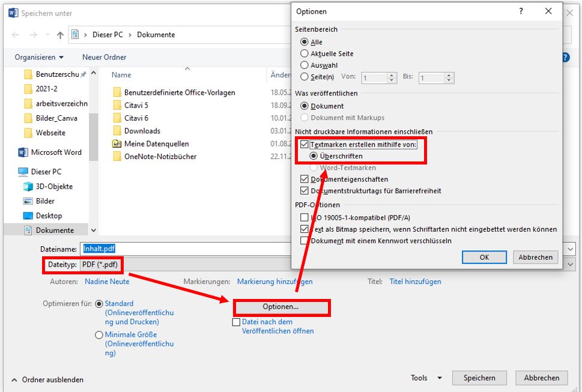Image resolution: width=582 pixels, height=392 pixels.
Task: Expand the Organisieren menu
Action: click(39, 58)
